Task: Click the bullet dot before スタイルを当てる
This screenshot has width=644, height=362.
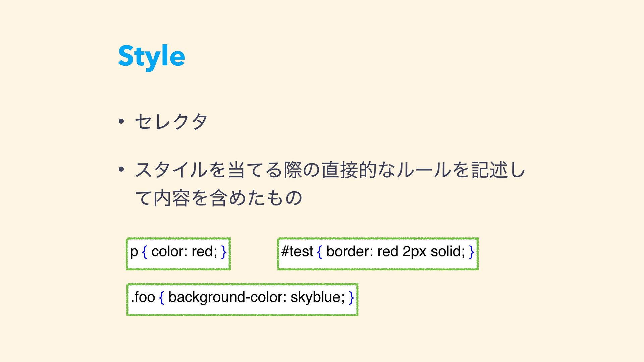Action: click(121, 169)
